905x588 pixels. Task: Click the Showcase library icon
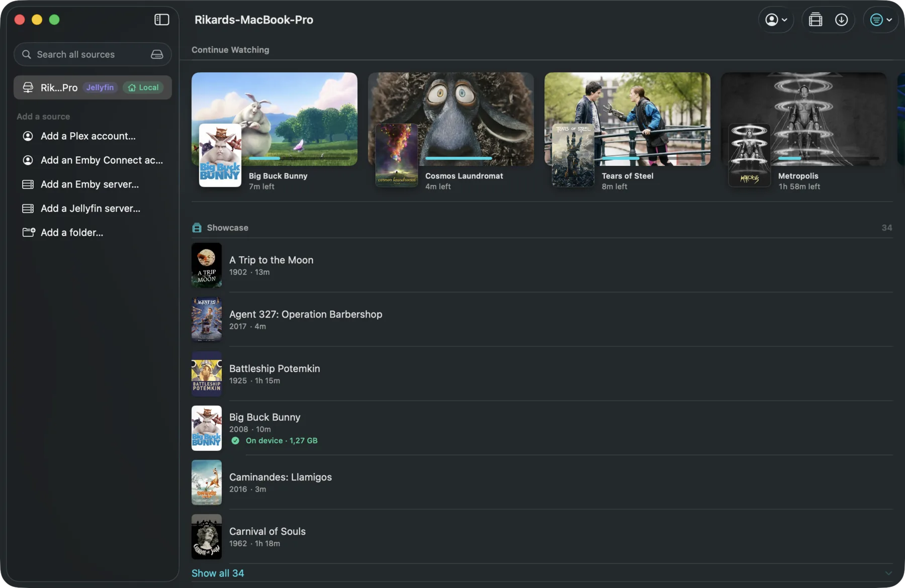pyautogui.click(x=197, y=228)
